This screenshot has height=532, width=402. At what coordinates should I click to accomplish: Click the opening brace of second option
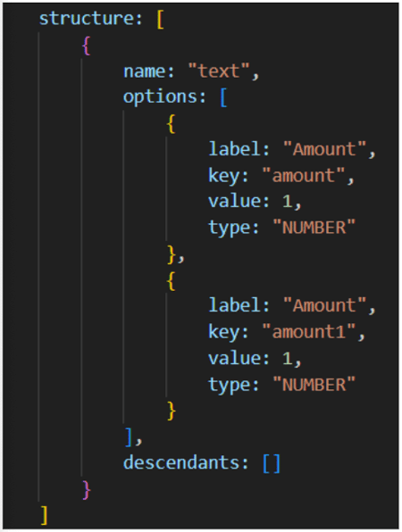click(x=171, y=280)
